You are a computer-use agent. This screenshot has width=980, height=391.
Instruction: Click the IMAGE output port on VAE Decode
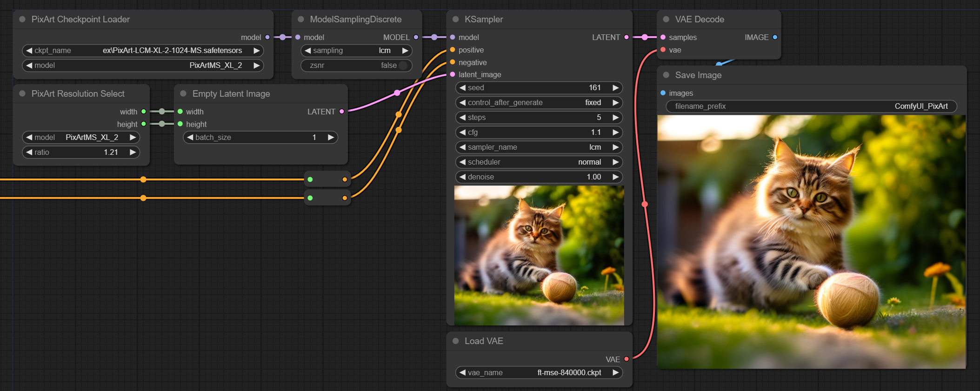pos(775,37)
